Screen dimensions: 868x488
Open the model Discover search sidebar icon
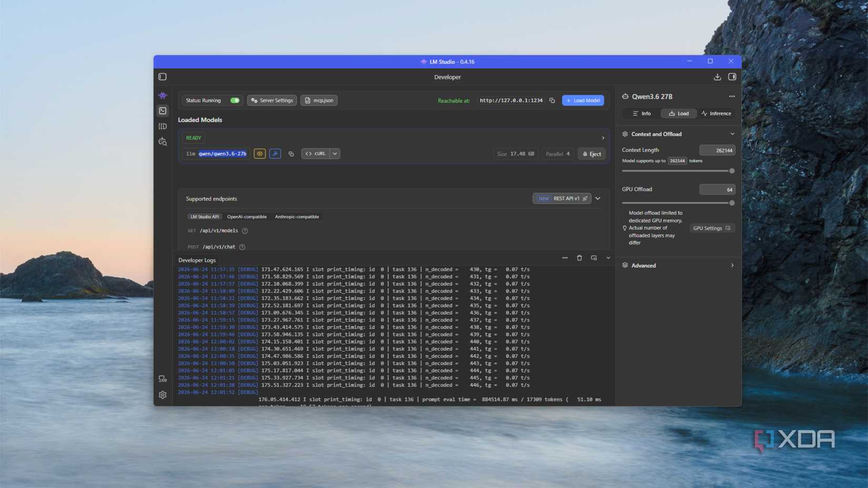tap(163, 141)
